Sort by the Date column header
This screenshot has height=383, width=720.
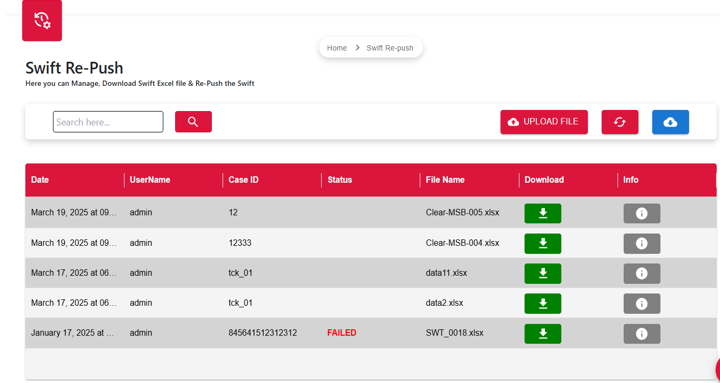[x=40, y=180]
